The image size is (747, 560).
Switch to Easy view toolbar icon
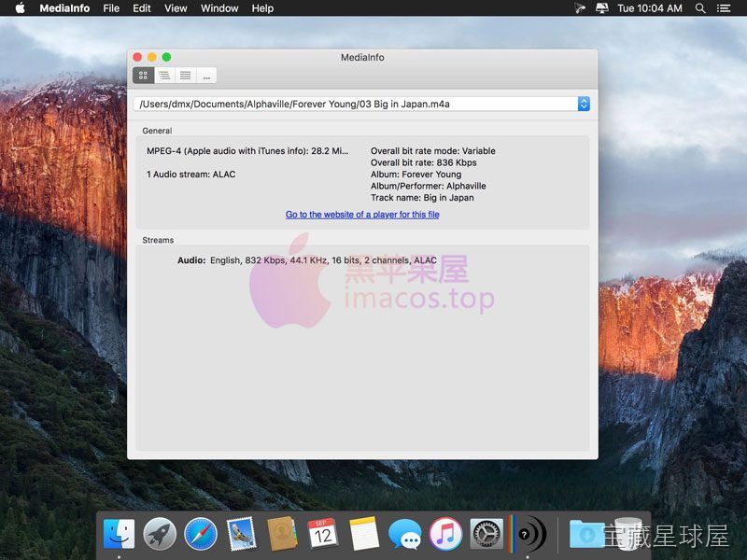pyautogui.click(x=143, y=76)
